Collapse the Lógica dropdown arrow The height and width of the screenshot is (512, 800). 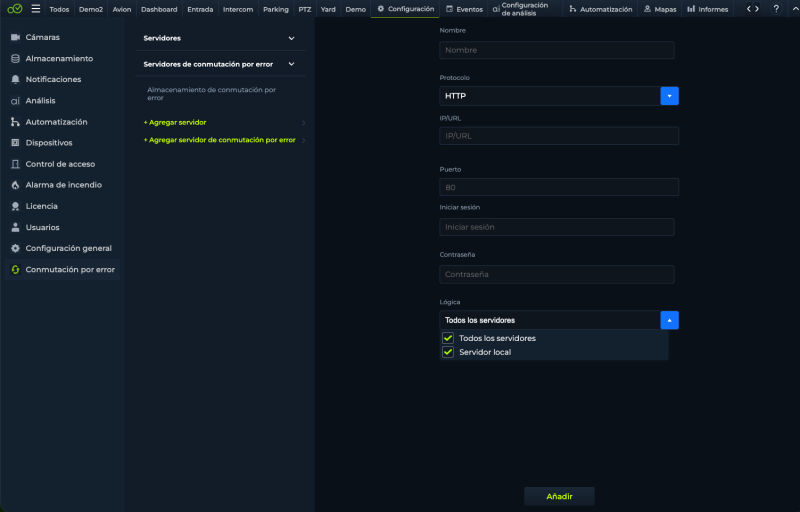[669, 320]
